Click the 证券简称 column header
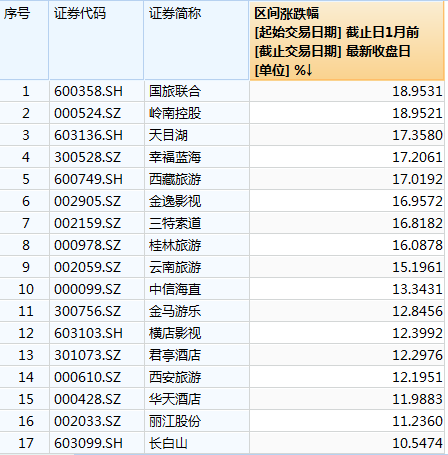448x455 pixels. coord(196,41)
